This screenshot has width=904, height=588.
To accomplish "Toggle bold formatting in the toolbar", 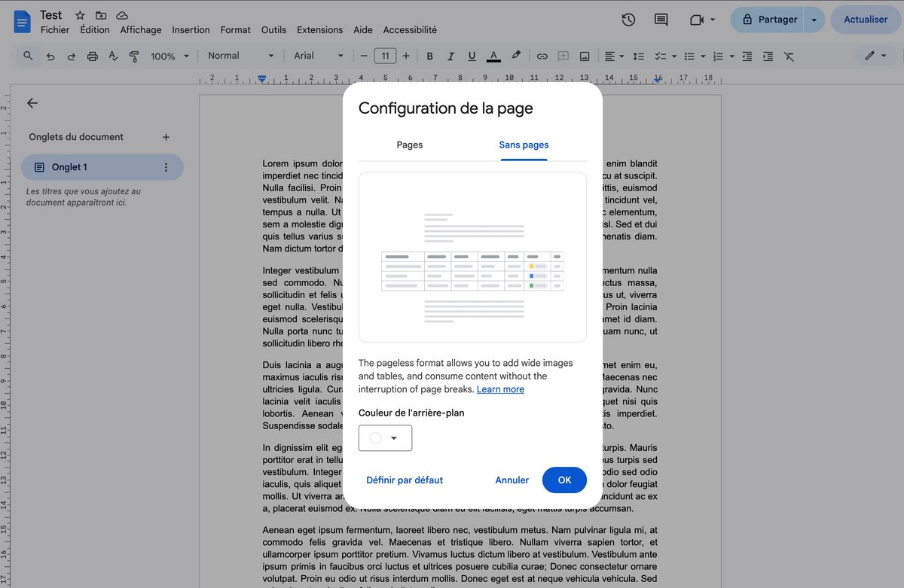I will tap(429, 56).
